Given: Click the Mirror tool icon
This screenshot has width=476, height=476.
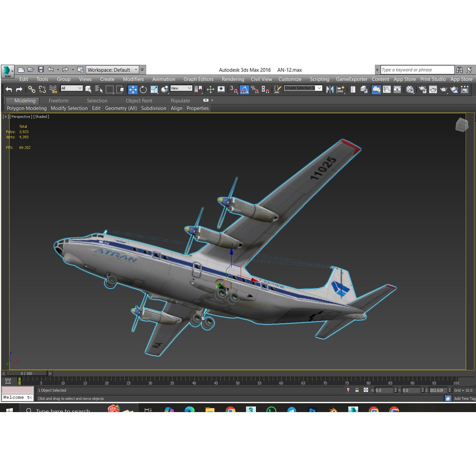Looking at the screenshot, I should (330, 89).
